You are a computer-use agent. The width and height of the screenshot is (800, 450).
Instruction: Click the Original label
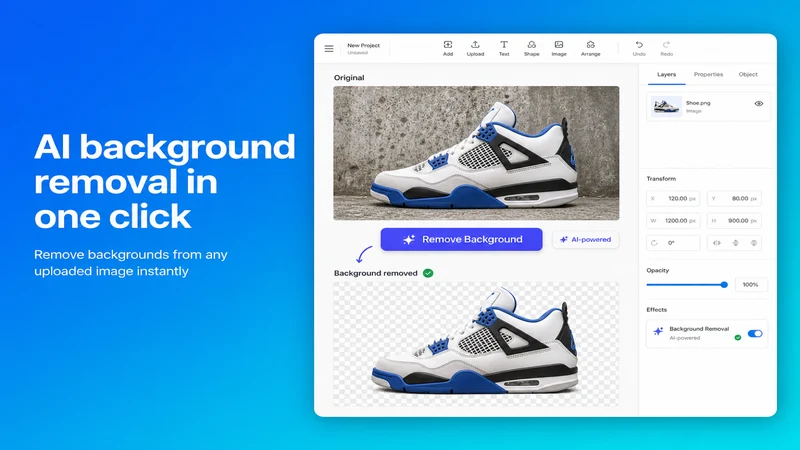pyautogui.click(x=349, y=78)
